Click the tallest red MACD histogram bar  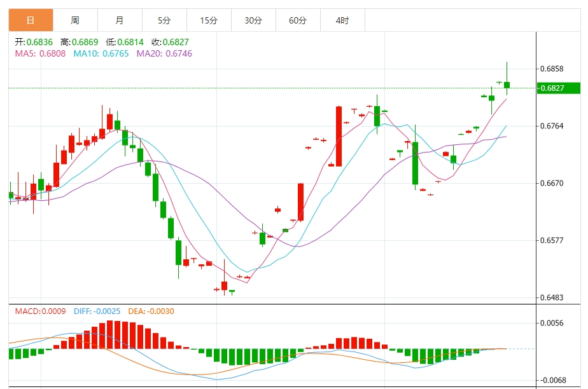[110, 335]
